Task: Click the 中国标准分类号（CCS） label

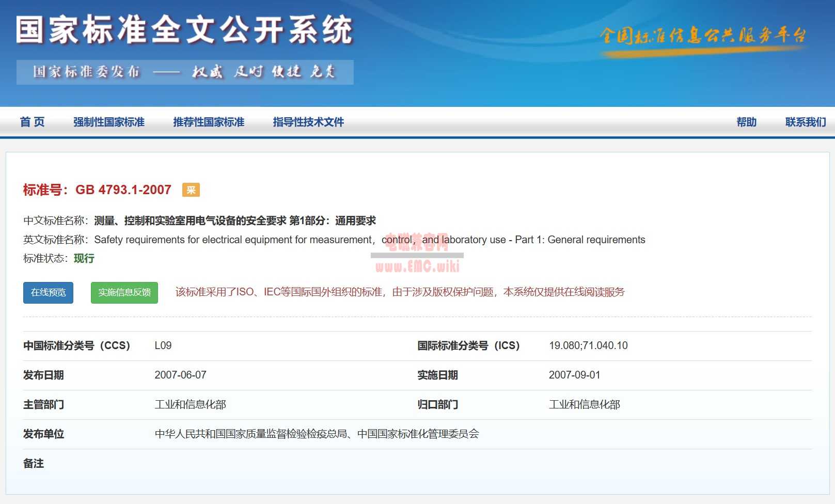Action: (76, 345)
